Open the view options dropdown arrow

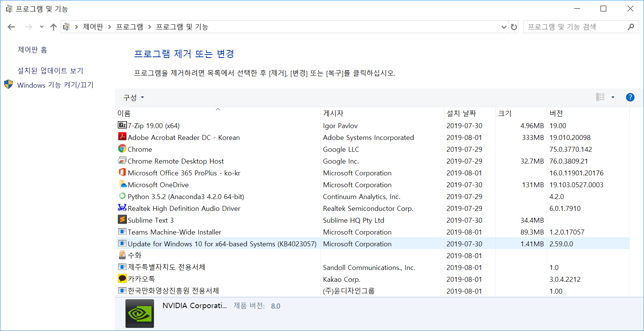(613, 97)
